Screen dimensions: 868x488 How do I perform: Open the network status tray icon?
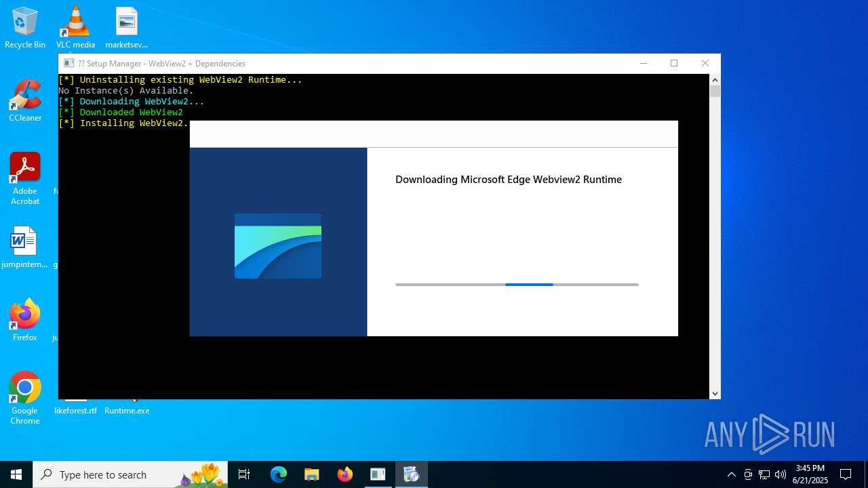point(764,474)
